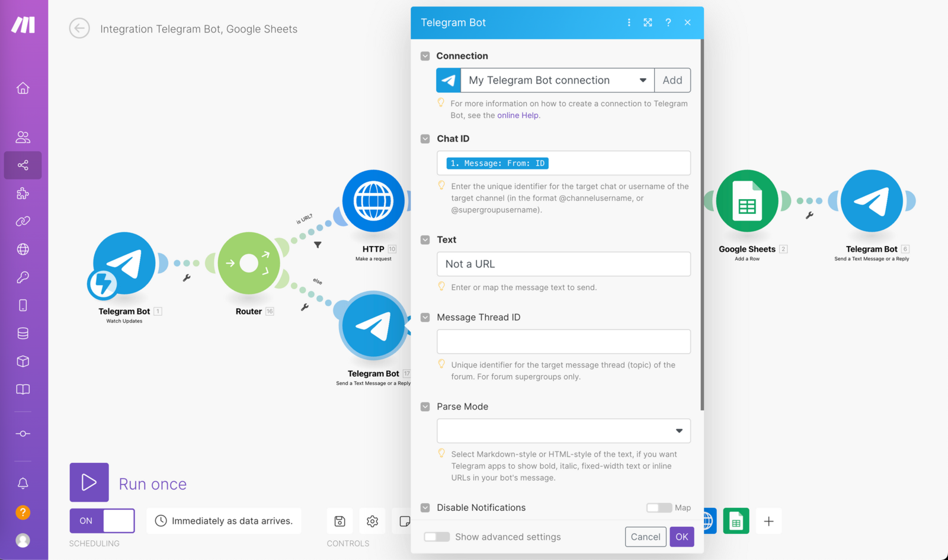Screen dimensions: 948x560
Task: Click into the Message Thread ID field
Action: point(563,341)
